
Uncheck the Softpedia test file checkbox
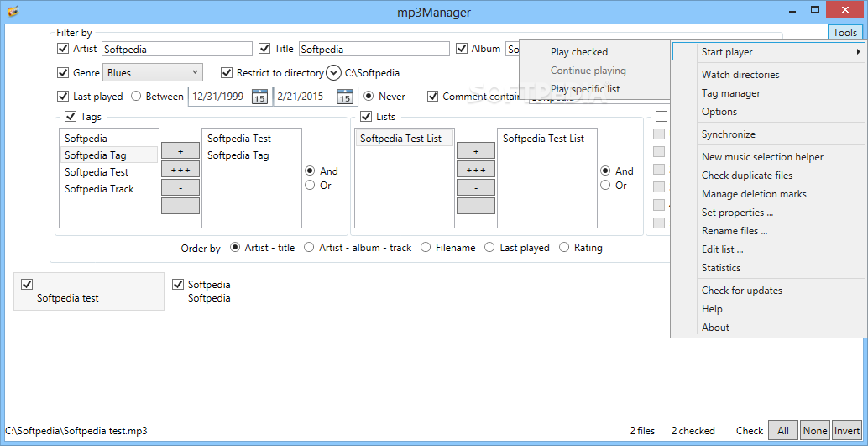tap(27, 284)
